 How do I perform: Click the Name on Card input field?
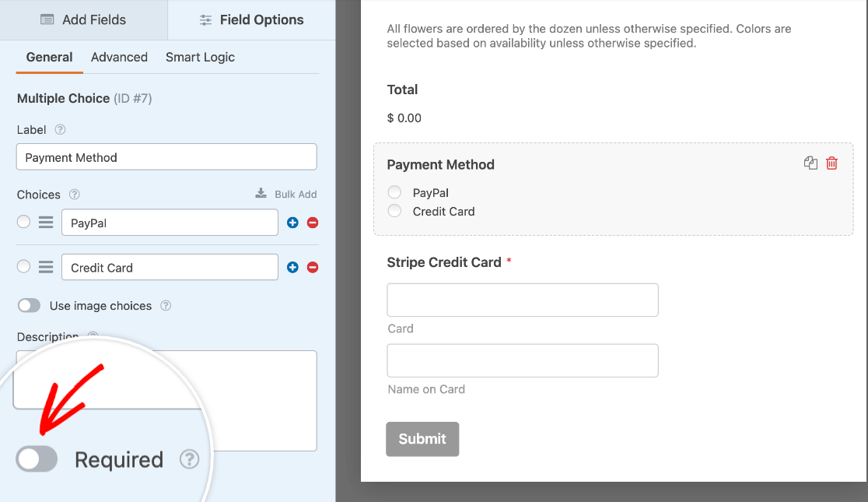coord(523,360)
